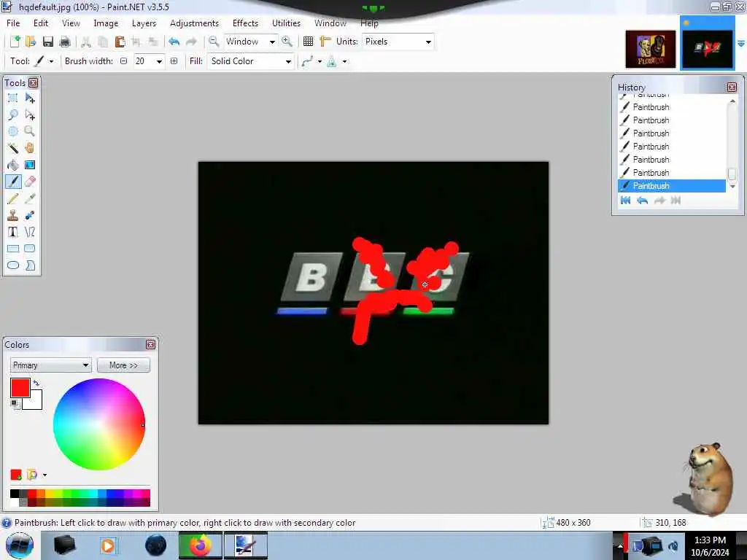The height and width of the screenshot is (560, 747).
Task: Increase the brush width
Action: 174,61
